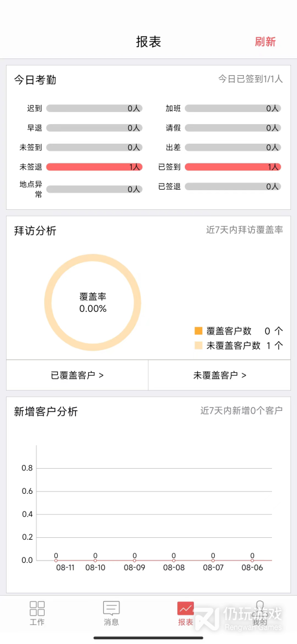Tap the 刷新 refresh button
Screen dimensions: 297x644
pyautogui.click(x=265, y=42)
